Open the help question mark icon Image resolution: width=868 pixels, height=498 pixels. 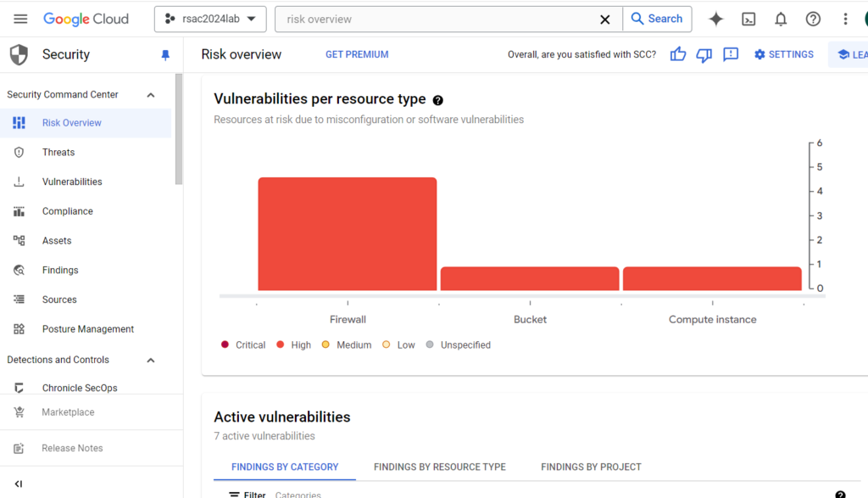click(x=813, y=19)
